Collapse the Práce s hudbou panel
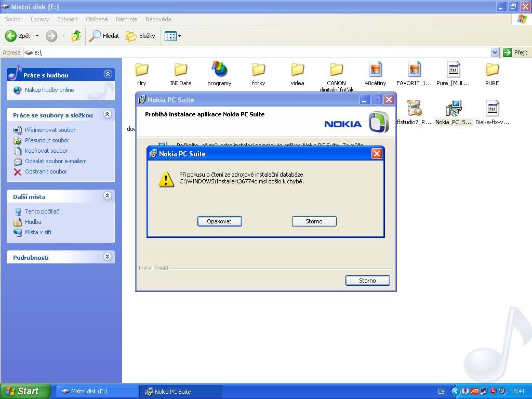 coord(108,74)
